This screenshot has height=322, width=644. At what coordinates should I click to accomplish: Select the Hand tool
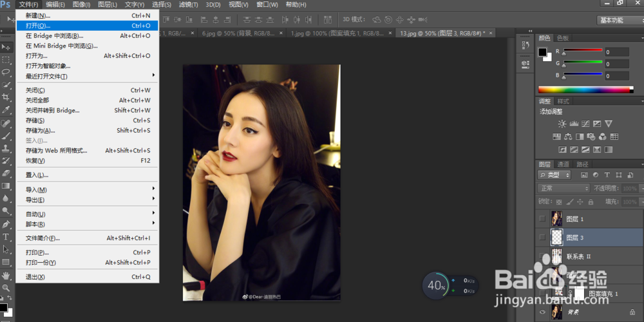6,275
